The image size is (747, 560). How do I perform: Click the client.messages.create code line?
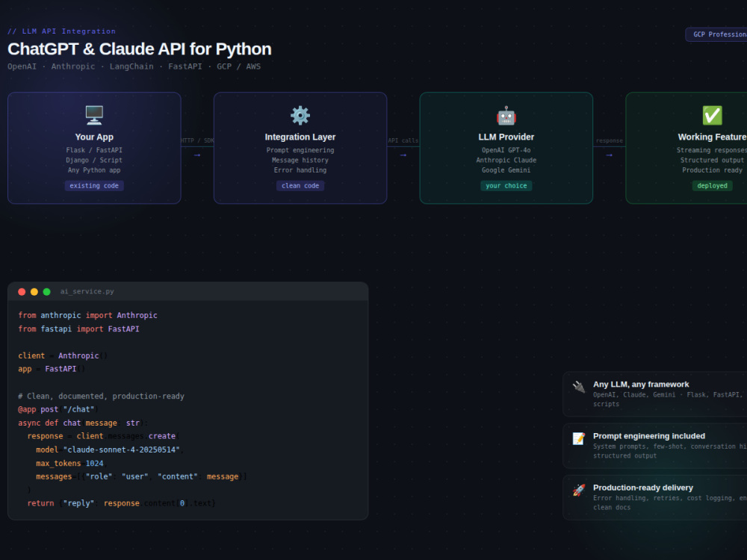103,436
